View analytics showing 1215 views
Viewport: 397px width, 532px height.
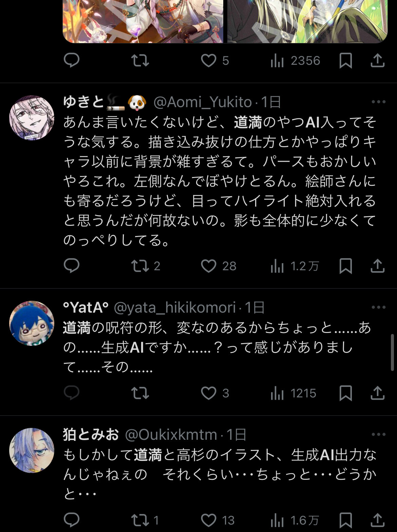pyautogui.click(x=294, y=393)
